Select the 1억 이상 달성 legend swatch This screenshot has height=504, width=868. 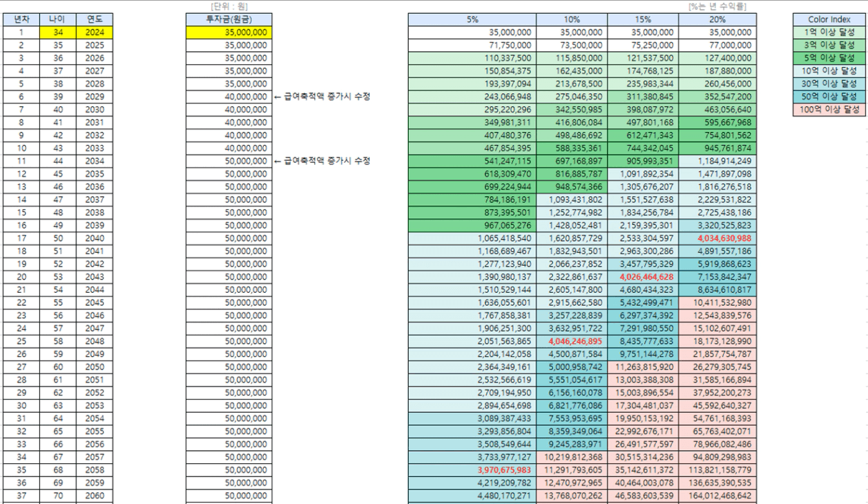pos(829,32)
